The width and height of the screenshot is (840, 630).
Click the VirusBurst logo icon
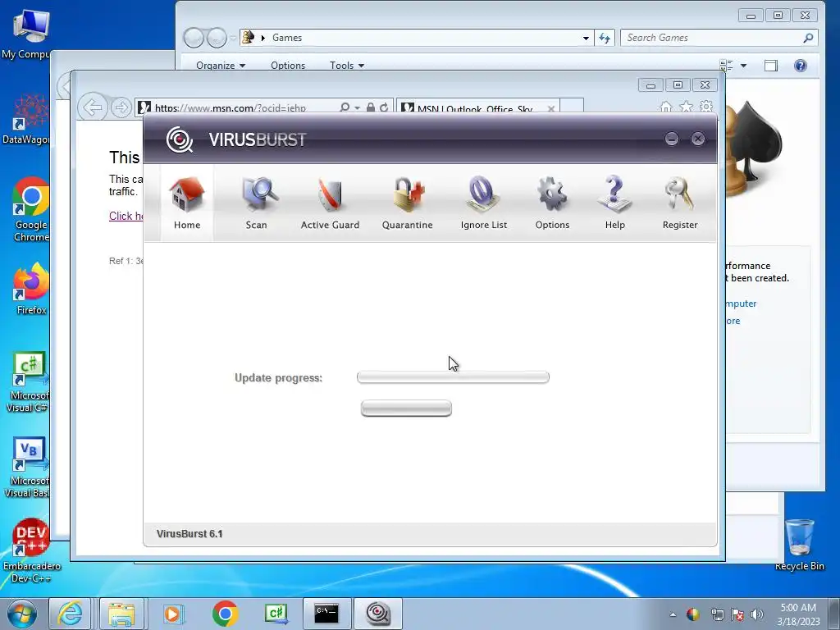tap(180, 139)
